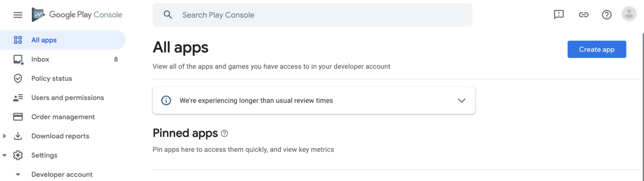The width and height of the screenshot is (644, 181).
Task: Expand the Download reports section
Action: click(5, 136)
